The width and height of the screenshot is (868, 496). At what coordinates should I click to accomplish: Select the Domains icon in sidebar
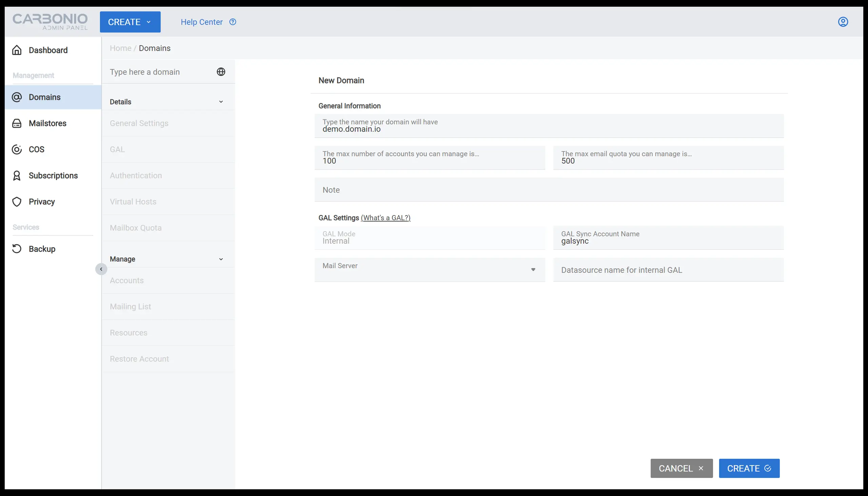[18, 97]
